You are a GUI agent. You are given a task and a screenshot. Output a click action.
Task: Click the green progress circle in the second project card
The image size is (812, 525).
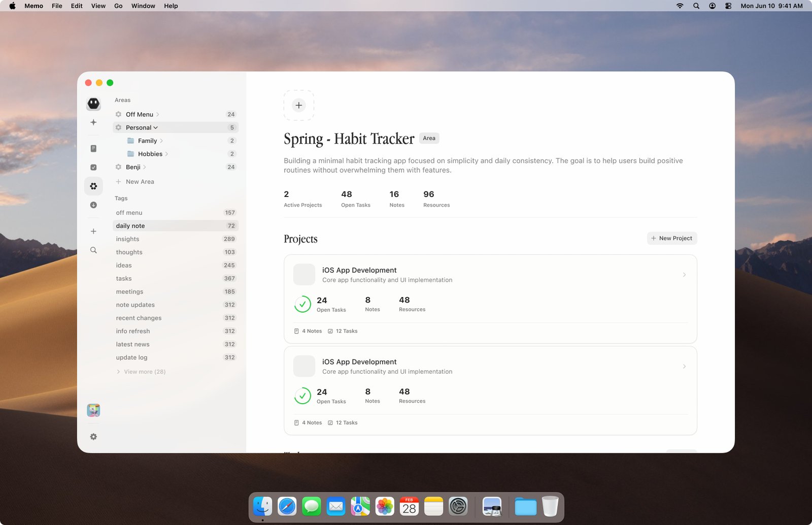(302, 396)
